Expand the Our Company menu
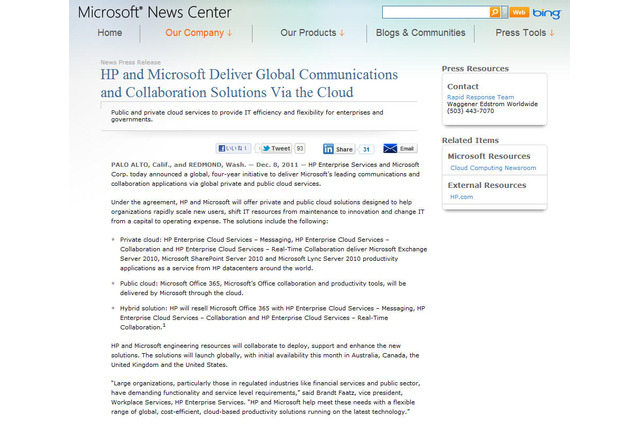Viewport: 640px width, 426px height. (198, 33)
